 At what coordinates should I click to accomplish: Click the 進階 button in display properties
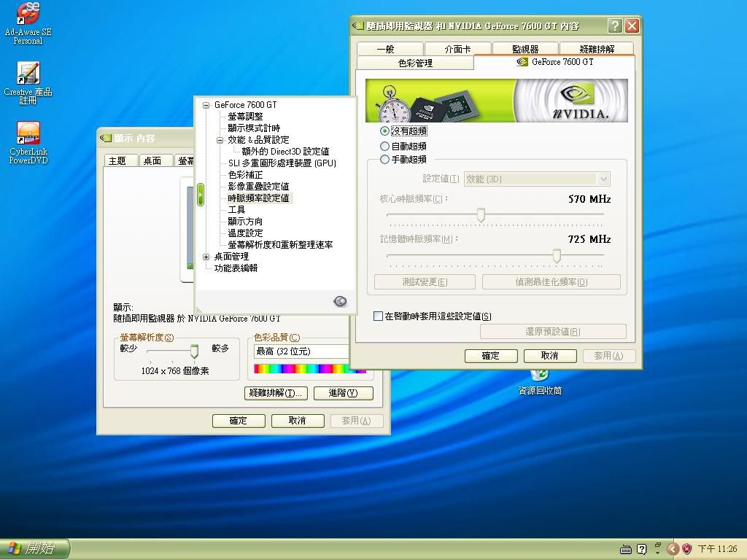pos(343,393)
